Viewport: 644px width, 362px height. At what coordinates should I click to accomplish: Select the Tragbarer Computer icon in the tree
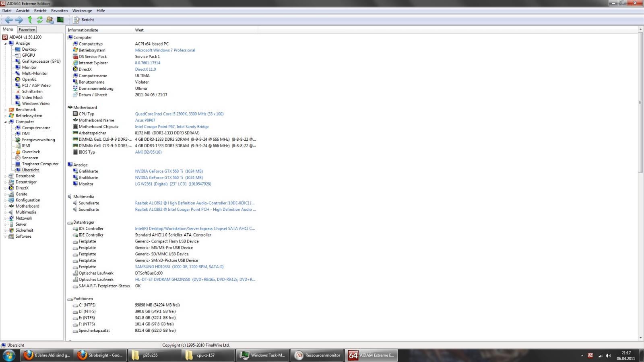tap(18, 164)
